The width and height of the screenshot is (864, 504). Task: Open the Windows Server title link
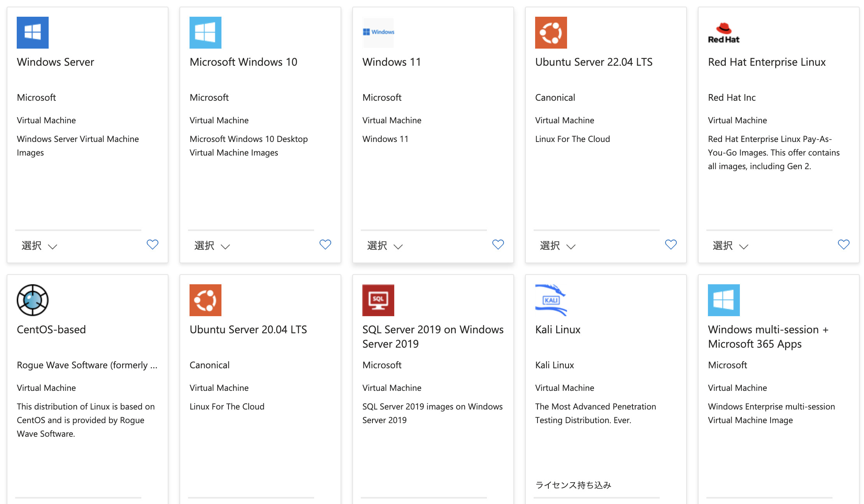point(55,62)
